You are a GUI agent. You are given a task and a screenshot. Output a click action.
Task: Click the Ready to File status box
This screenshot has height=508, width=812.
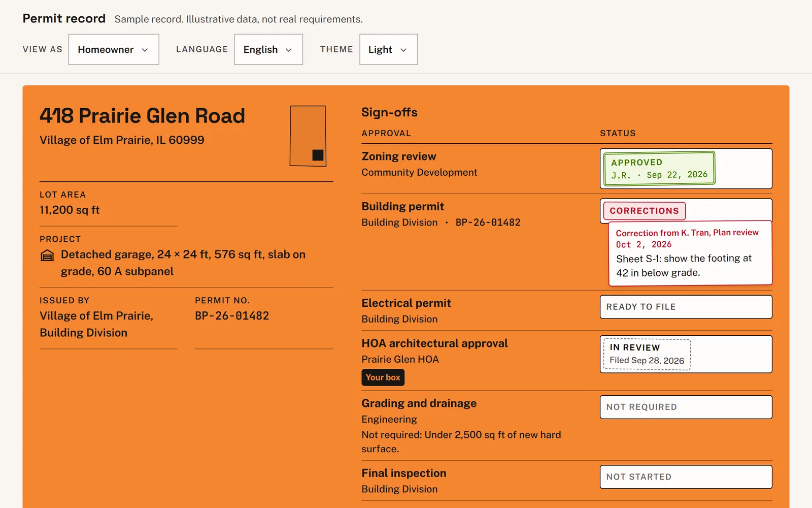(686, 307)
